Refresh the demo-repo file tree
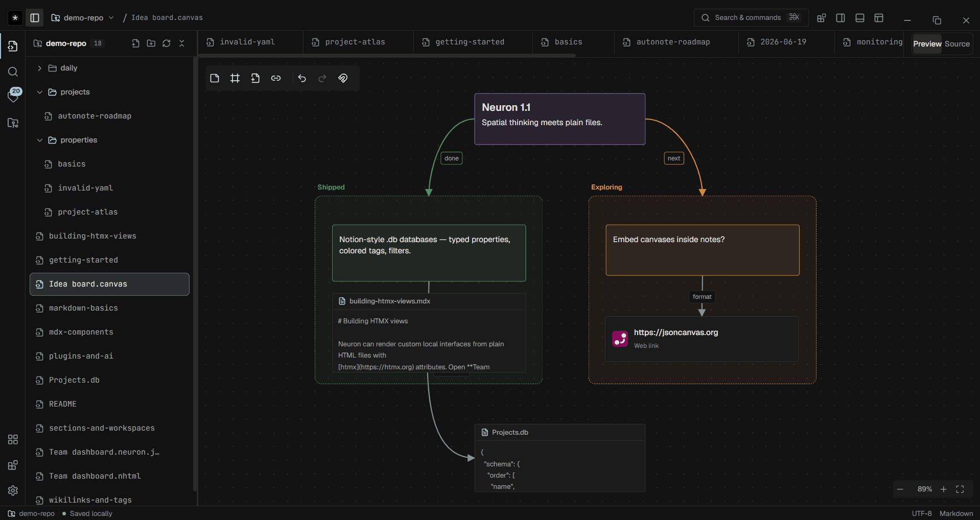Screen dimensions: 980x520 (x=166, y=43)
